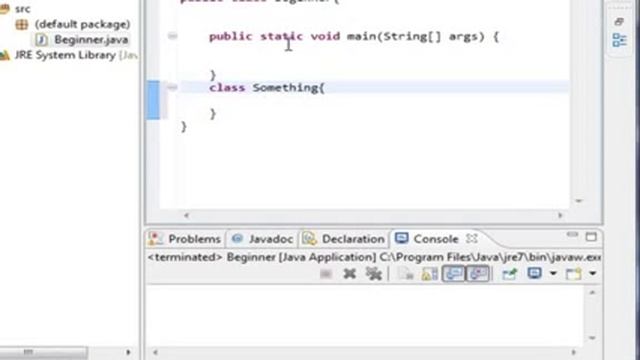Click the editor vertical scrollbar down arrow
This screenshot has width=640, height=360.
click(579, 201)
